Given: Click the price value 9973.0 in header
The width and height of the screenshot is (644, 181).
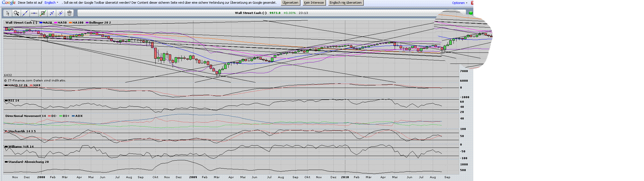Looking at the screenshot, I should 275,13.
